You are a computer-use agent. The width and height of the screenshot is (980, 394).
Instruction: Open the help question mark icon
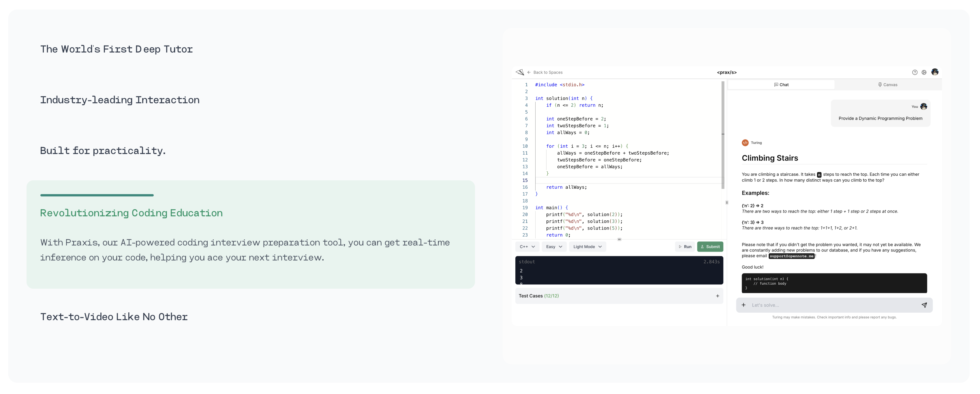click(x=915, y=72)
